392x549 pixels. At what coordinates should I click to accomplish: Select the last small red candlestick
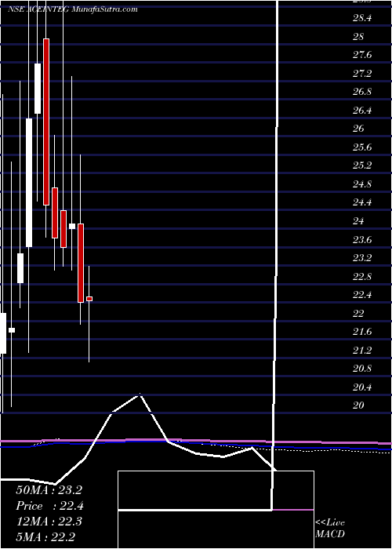tap(89, 299)
